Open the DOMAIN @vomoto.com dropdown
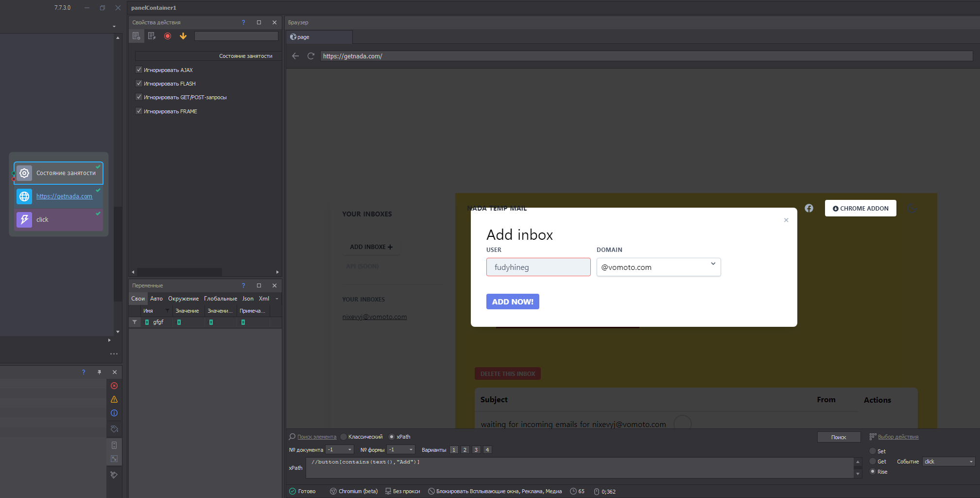Image resolution: width=980 pixels, height=498 pixels. [x=658, y=267]
